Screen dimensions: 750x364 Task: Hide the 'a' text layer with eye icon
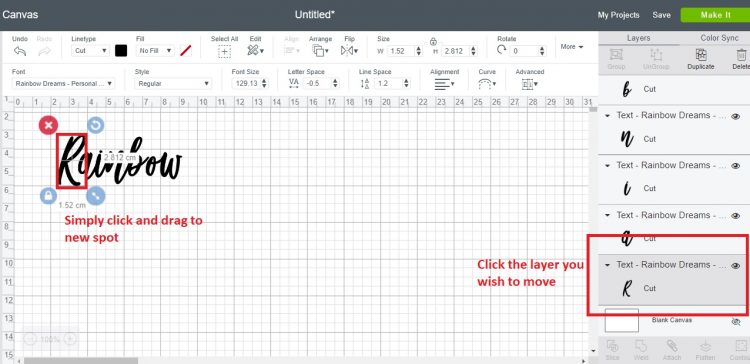tap(736, 216)
